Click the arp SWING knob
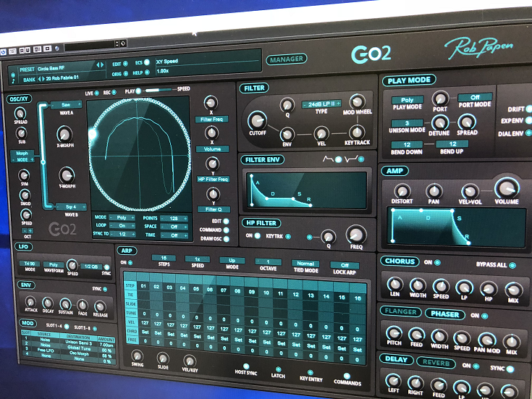The height and width of the screenshot is (399, 532). (x=137, y=356)
